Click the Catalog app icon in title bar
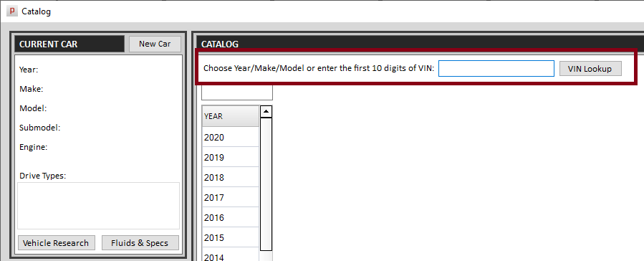644x261 pixels. click(12, 11)
